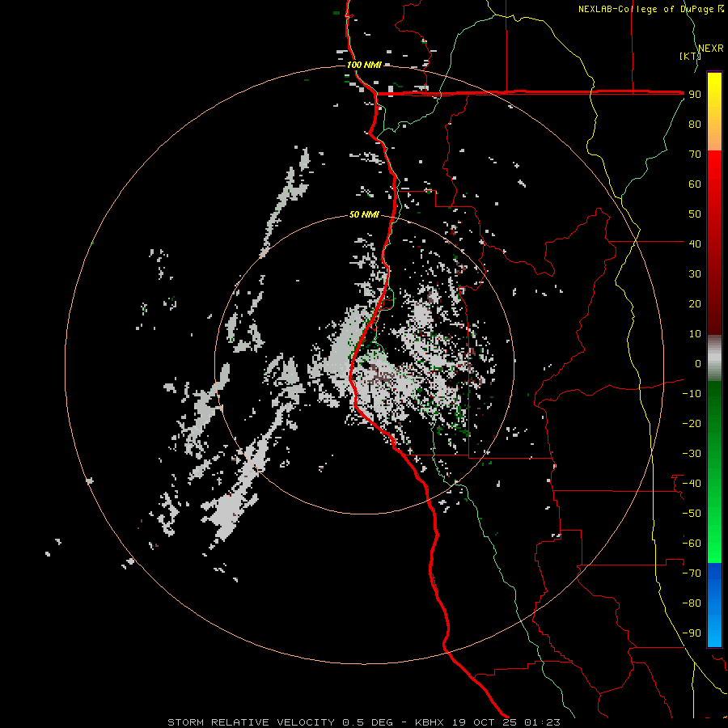Click the -60 knot scale label

[x=692, y=544]
